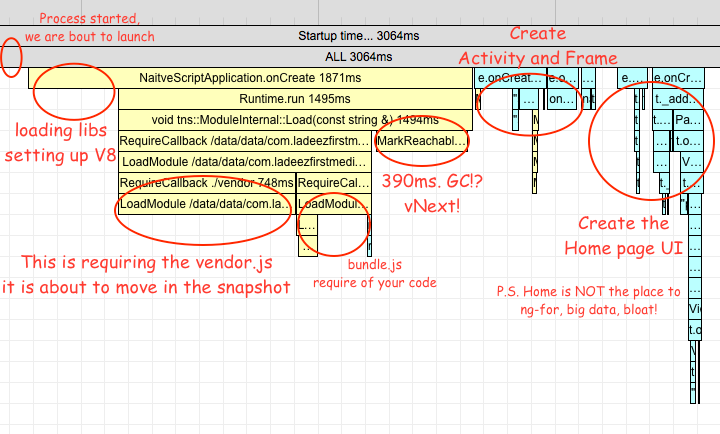Click the blue t._add... frame
This screenshot has width=720, height=434.
pyautogui.click(x=674, y=99)
